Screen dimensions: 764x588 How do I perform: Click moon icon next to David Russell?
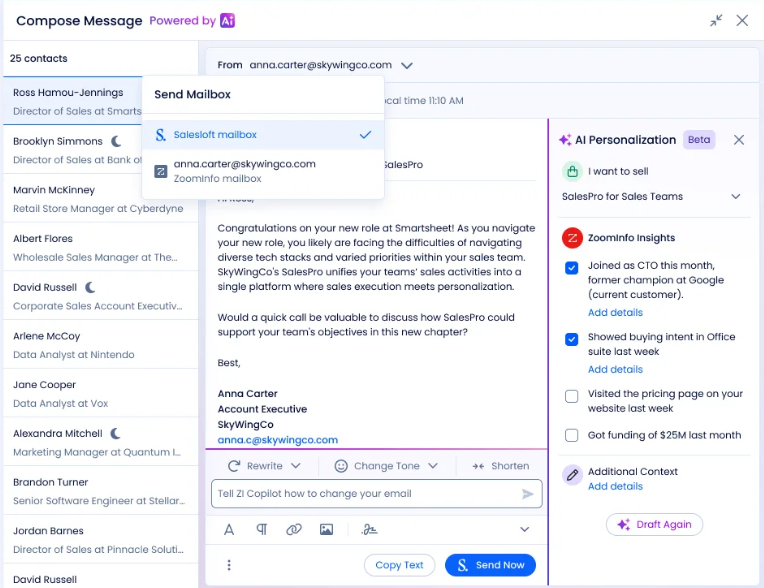click(90, 287)
